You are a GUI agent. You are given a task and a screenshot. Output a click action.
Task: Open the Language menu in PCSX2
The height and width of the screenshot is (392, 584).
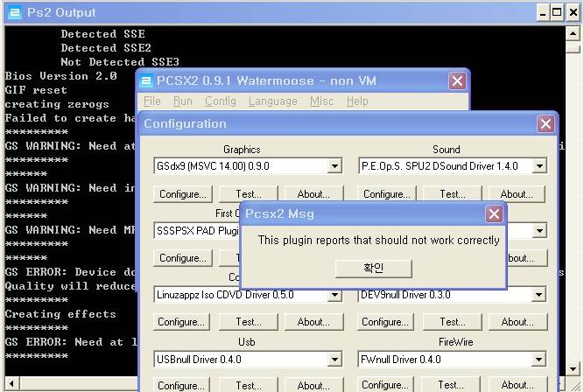(x=273, y=101)
